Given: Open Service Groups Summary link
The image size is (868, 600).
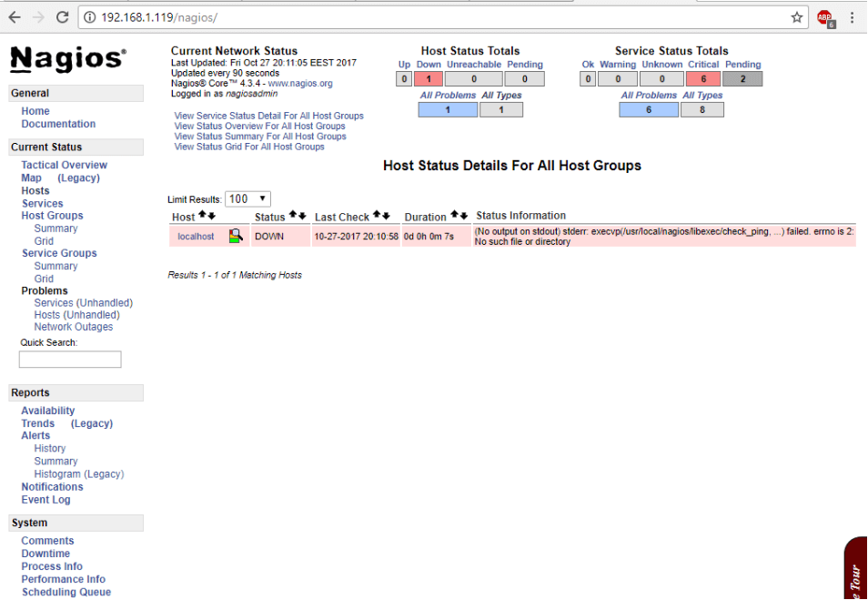Looking at the screenshot, I should pyautogui.click(x=56, y=266).
